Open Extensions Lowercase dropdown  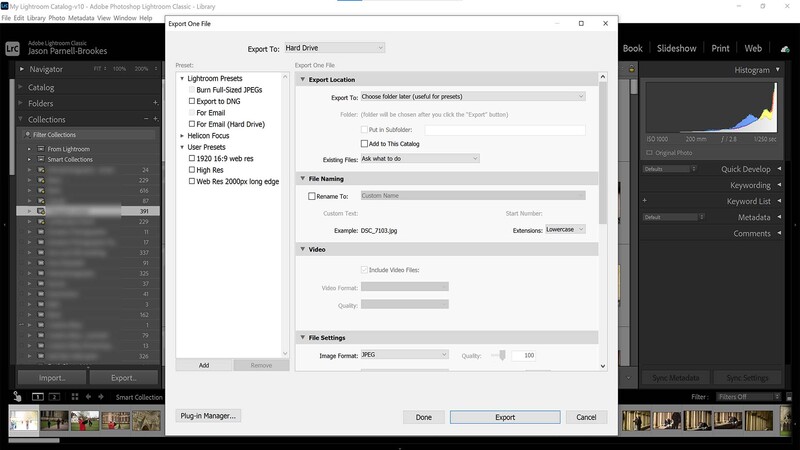565,230
